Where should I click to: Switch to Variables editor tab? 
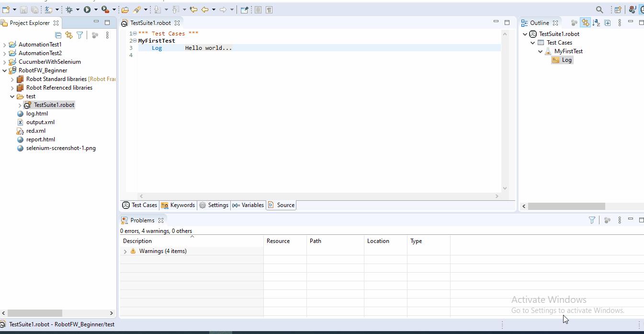[x=248, y=205]
